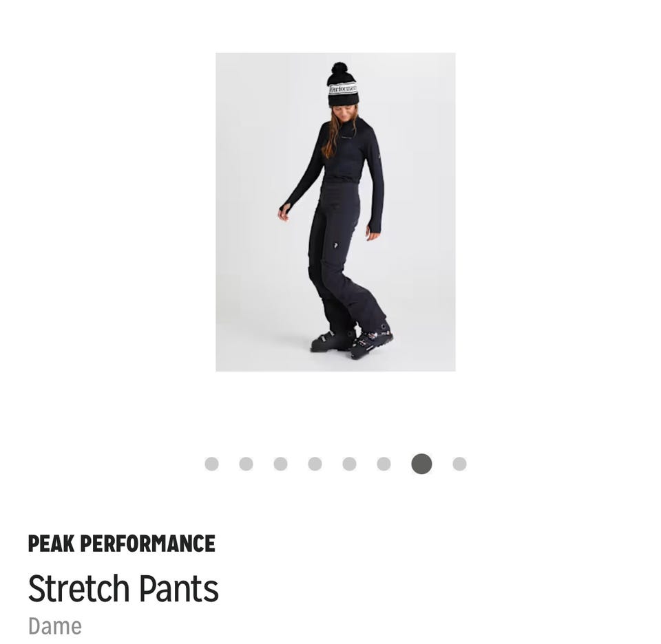The width and height of the screenshot is (661, 644).
Task: Go to the first image carousel dot
Action: pyautogui.click(x=211, y=464)
